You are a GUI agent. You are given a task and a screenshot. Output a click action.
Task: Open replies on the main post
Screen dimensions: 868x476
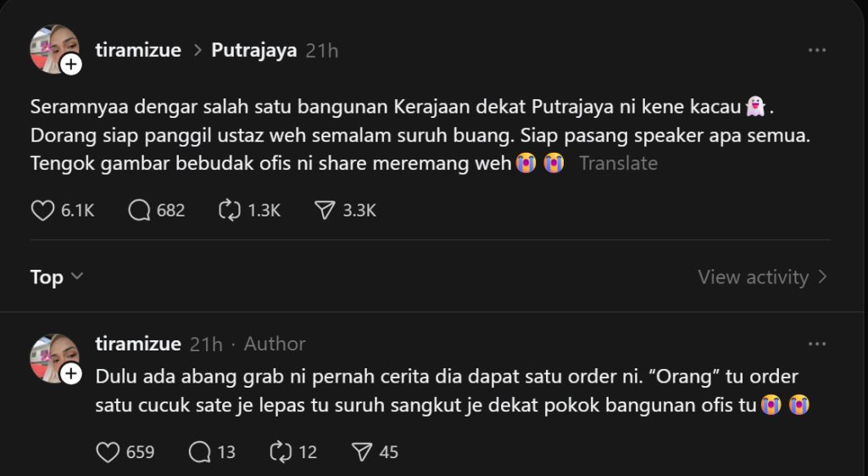(139, 210)
